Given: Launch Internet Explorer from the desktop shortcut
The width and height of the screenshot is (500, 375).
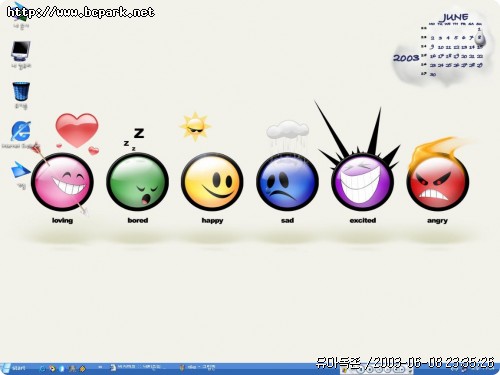Looking at the screenshot, I should 21,131.
